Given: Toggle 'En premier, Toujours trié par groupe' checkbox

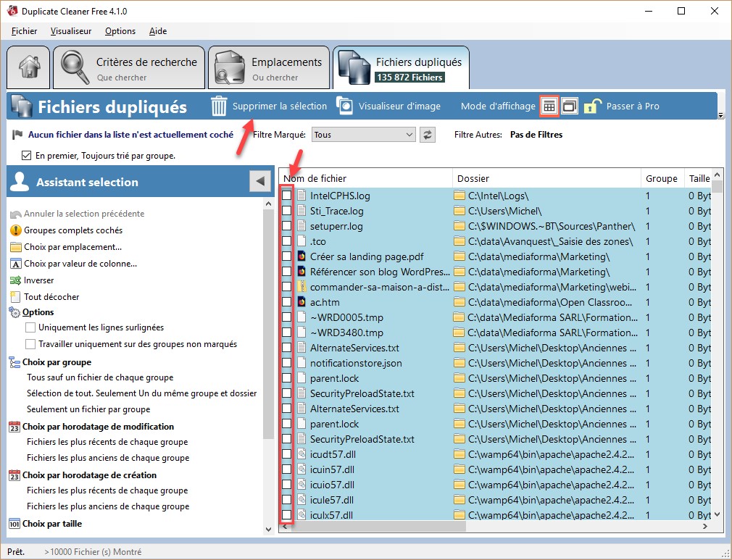Looking at the screenshot, I should [27, 155].
